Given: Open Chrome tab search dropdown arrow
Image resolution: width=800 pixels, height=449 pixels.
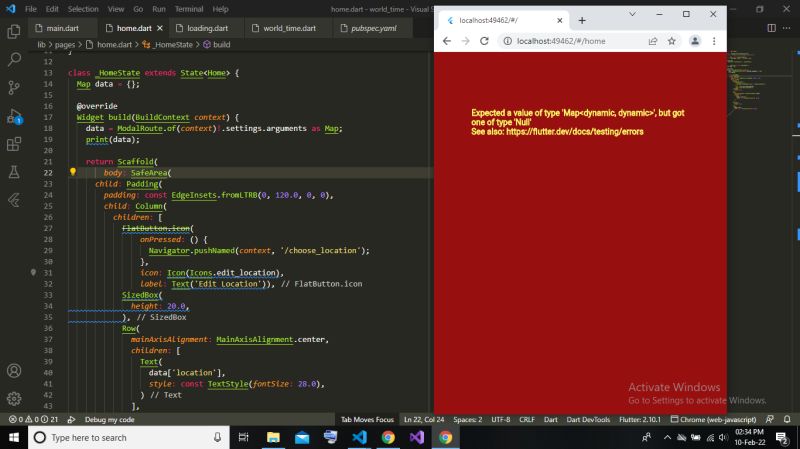Looking at the screenshot, I should (x=632, y=14).
